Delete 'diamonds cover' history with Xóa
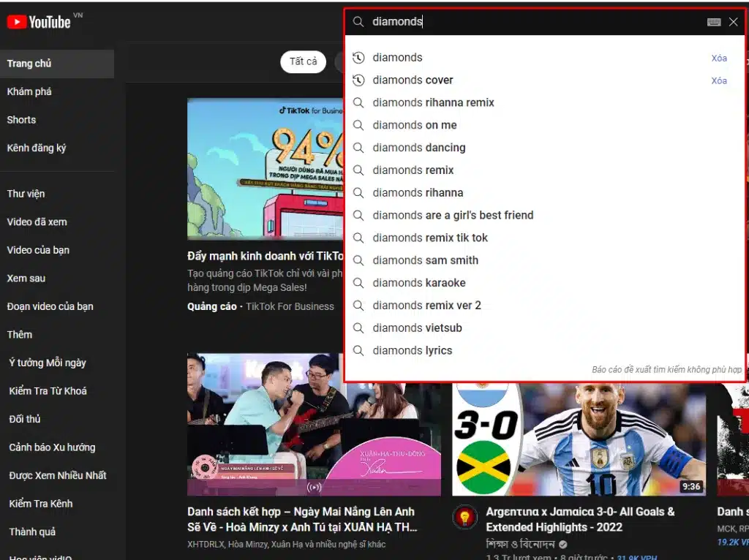The image size is (749, 560). pyautogui.click(x=719, y=81)
